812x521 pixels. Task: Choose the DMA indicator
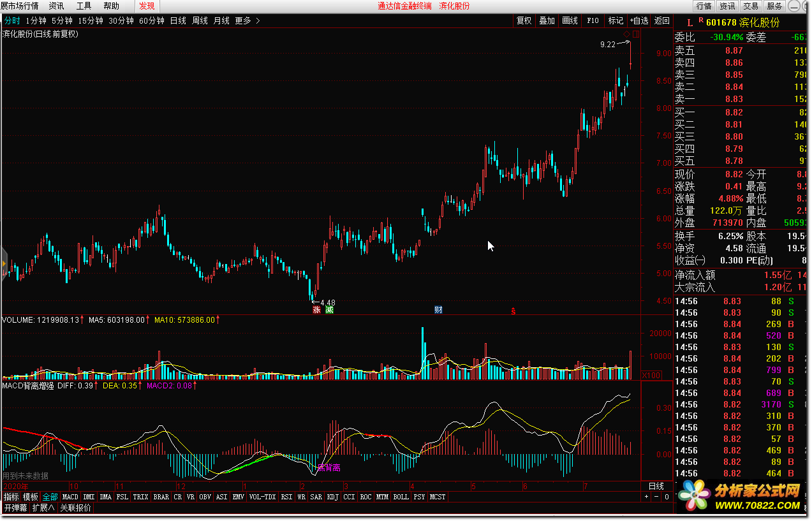click(105, 497)
